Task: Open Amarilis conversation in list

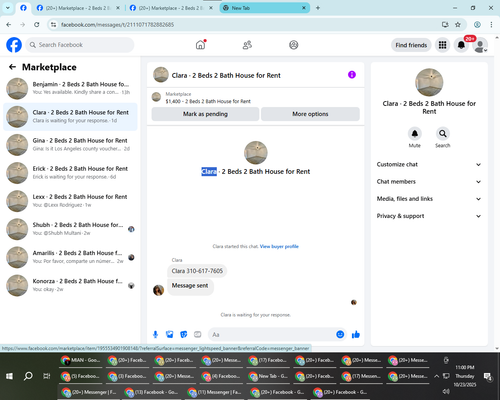Action: (70, 257)
